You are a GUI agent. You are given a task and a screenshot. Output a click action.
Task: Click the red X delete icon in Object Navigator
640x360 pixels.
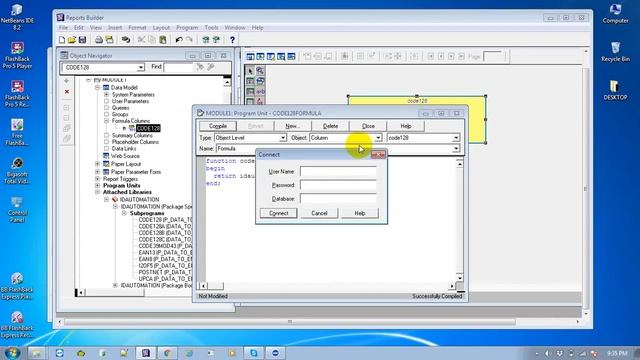click(67, 91)
